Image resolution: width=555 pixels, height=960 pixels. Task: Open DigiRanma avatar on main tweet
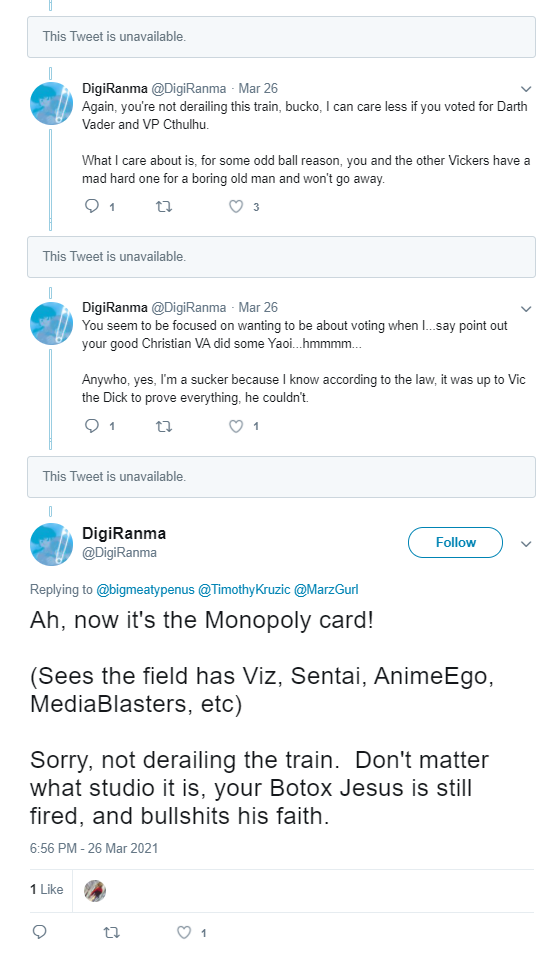(x=51, y=544)
